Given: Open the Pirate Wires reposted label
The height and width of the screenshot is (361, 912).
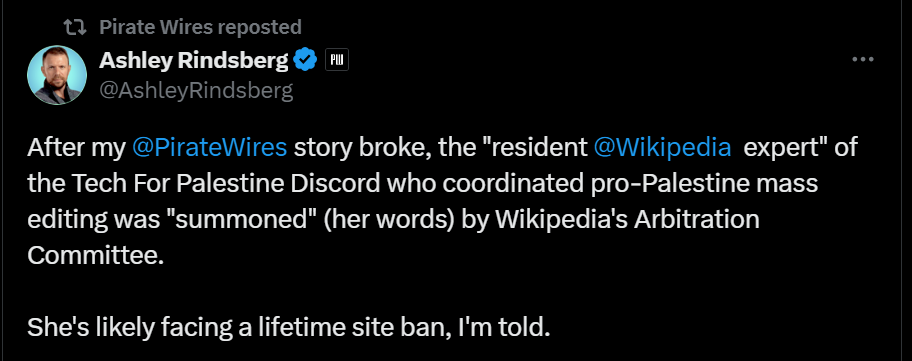Looking at the screenshot, I should pos(200,27).
